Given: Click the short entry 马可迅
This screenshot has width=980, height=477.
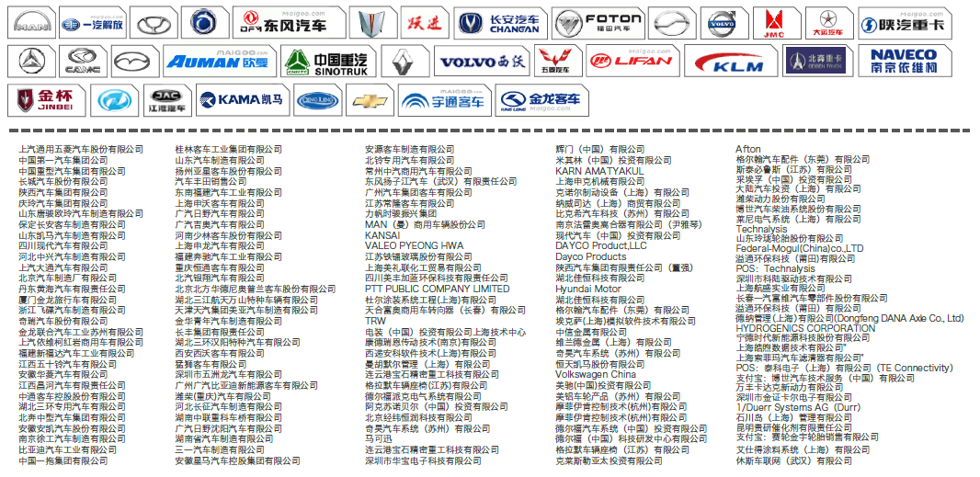Looking at the screenshot, I should 378,439.
